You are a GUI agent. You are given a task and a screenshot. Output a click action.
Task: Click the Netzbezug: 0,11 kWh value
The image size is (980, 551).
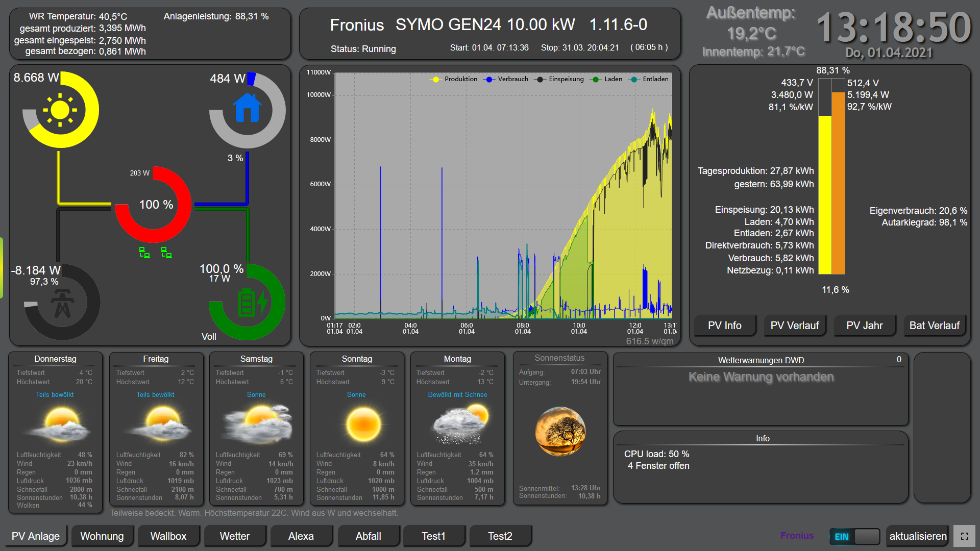[770, 270]
